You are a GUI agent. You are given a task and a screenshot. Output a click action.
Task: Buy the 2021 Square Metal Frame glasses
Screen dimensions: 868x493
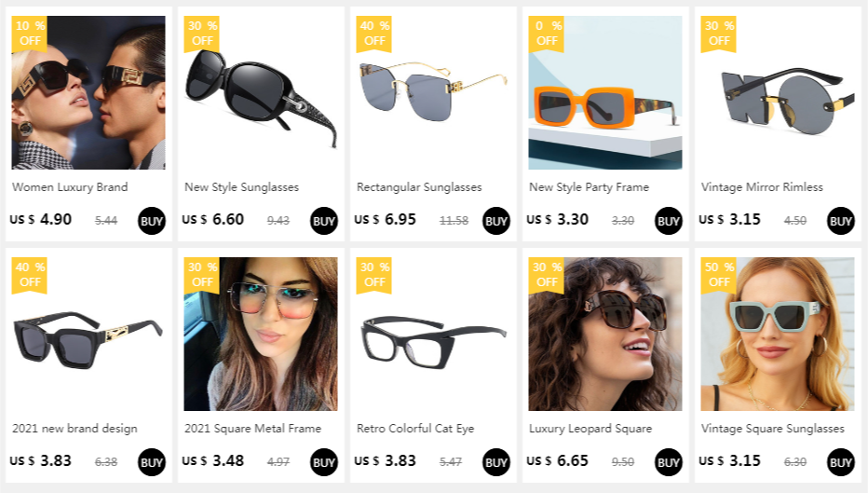[x=324, y=462]
